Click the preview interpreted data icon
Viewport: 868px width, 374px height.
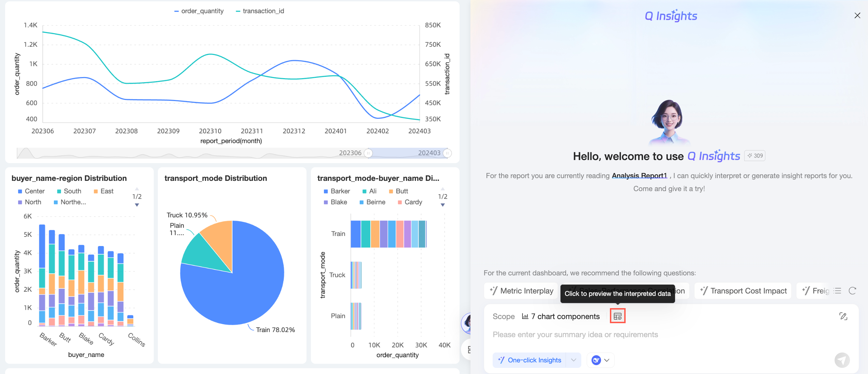617,316
